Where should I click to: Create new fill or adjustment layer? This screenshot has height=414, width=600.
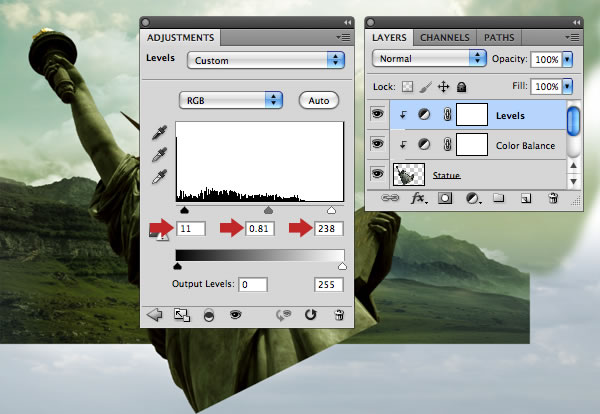[473, 198]
